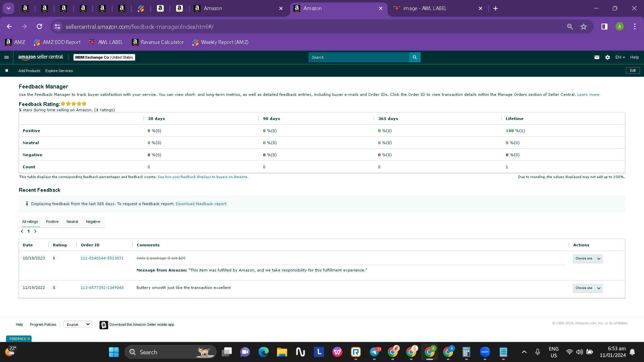Screen dimensions: 644x362
Task: Open Help in the Seller Central header
Action: [634, 57]
